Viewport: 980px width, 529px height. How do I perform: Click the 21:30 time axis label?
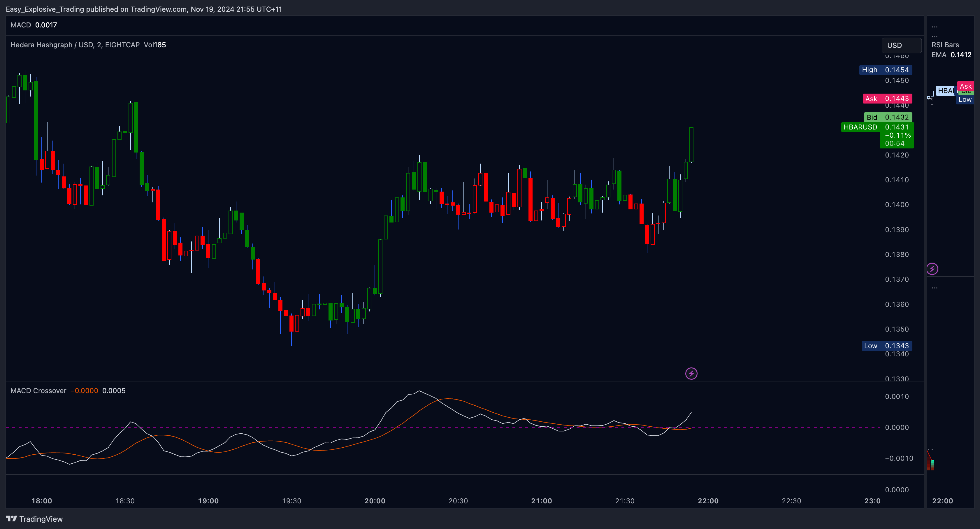coord(625,501)
